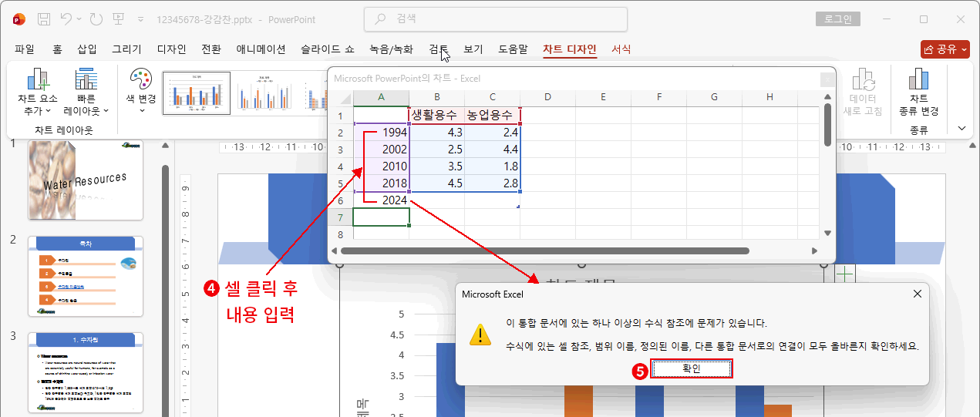The height and width of the screenshot is (417, 980).
Task: Select column A header in Excel sheet
Action: pyautogui.click(x=381, y=97)
